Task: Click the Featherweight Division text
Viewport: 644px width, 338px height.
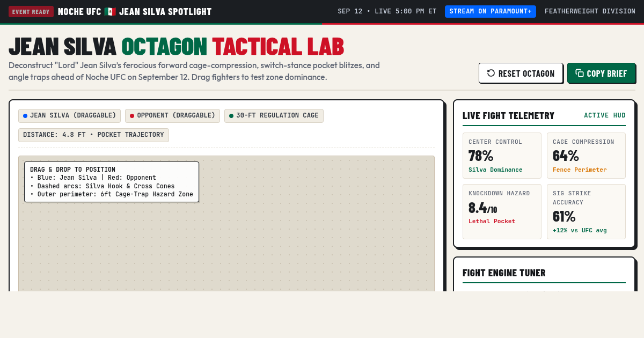Action: [590, 11]
